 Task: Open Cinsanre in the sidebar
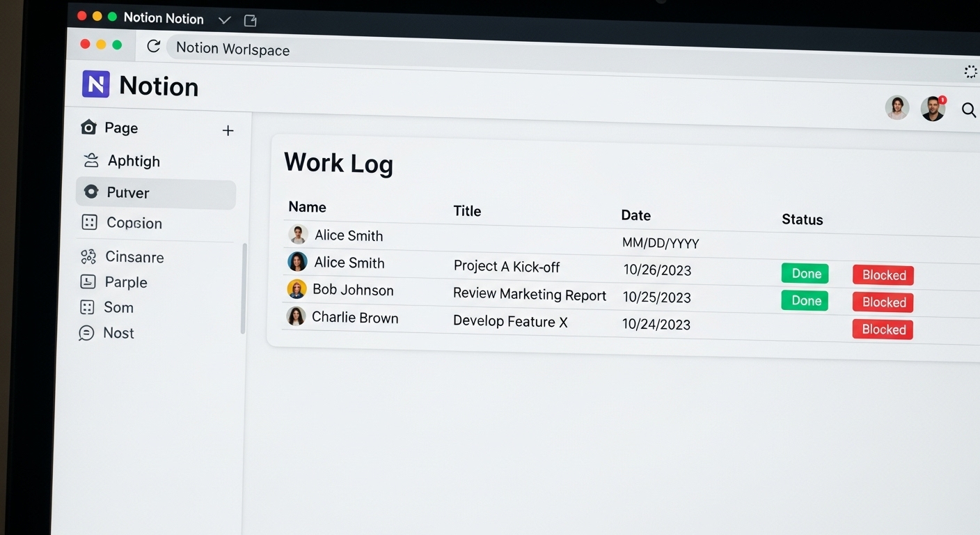click(x=134, y=257)
